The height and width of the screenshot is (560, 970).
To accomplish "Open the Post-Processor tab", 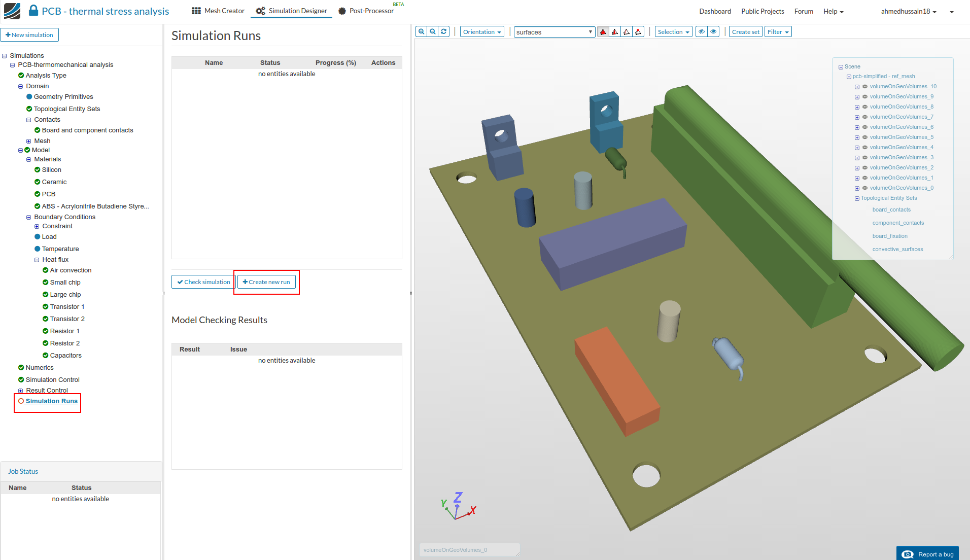I will point(366,11).
